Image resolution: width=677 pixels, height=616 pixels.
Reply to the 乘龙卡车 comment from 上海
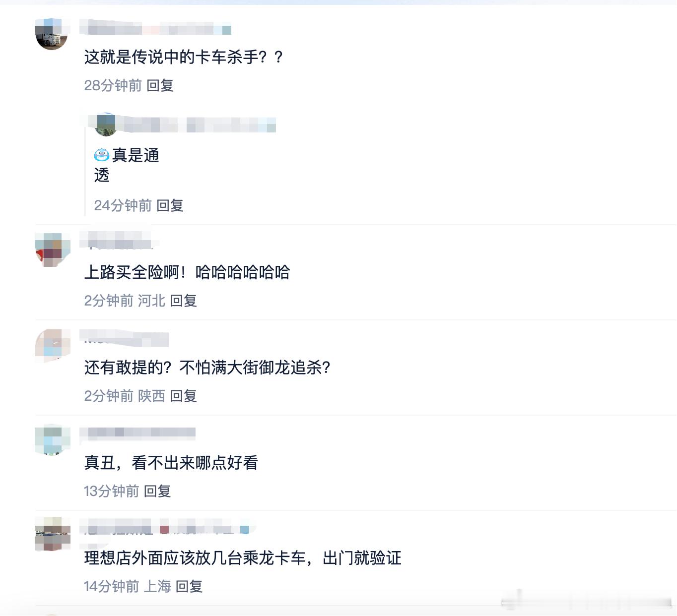189,586
